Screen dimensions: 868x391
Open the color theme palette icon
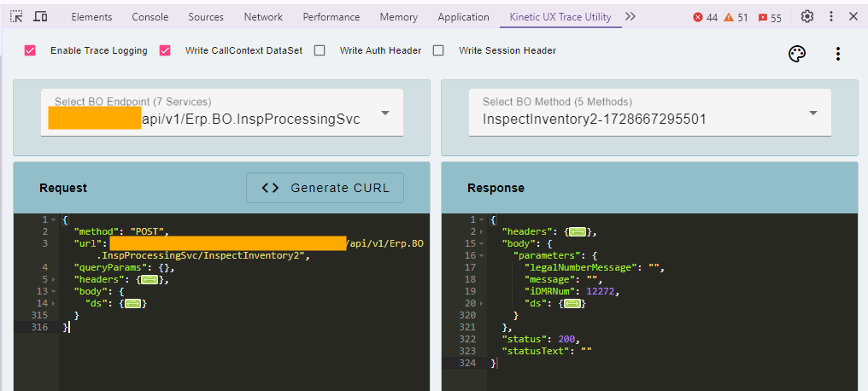796,54
